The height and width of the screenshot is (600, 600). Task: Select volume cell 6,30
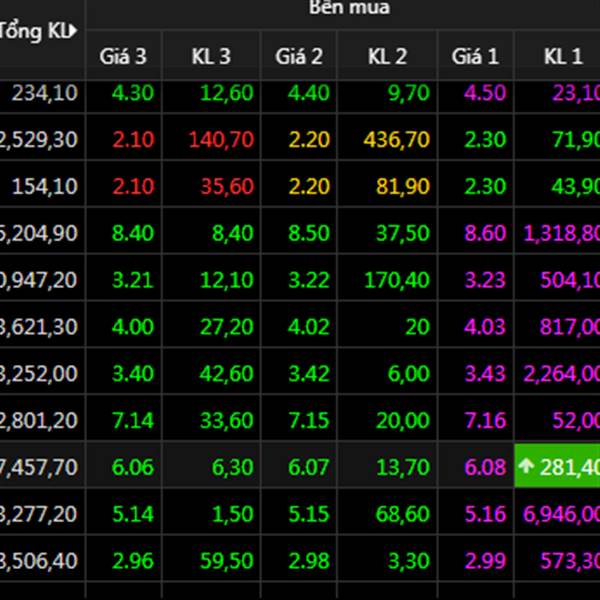tap(233, 467)
